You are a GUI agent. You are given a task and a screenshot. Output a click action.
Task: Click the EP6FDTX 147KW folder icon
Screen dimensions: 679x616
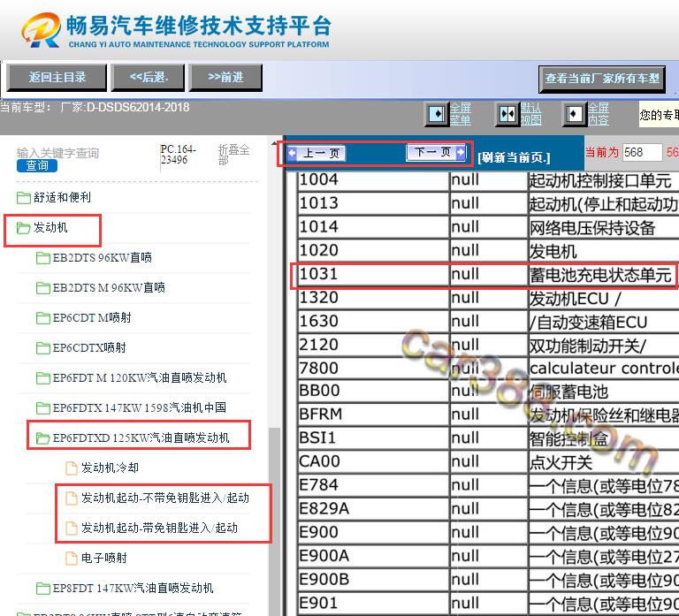[42, 408]
